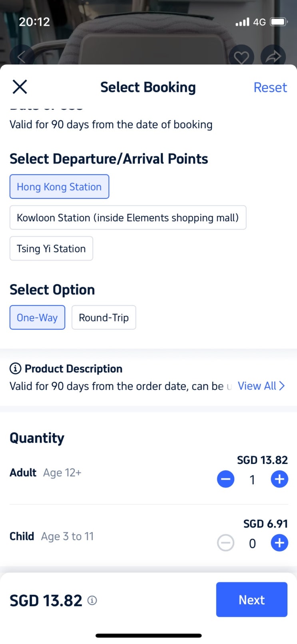
Task: Tap the SGD 13.82 total price
Action: 46,601
